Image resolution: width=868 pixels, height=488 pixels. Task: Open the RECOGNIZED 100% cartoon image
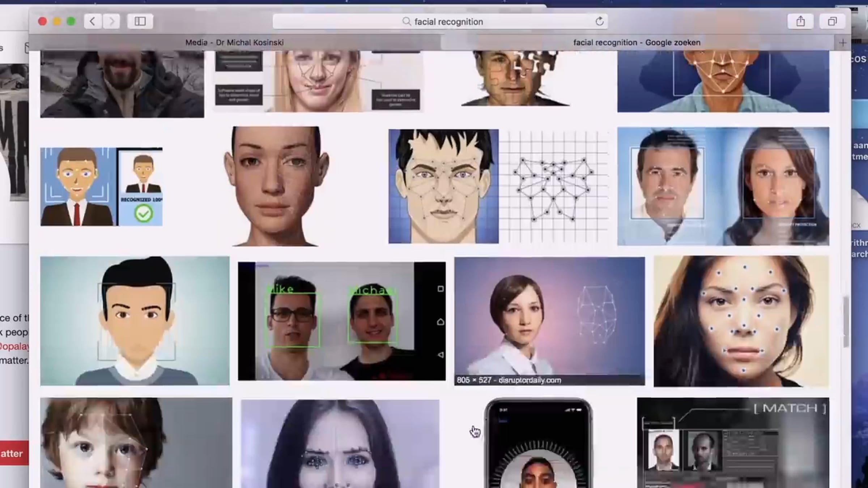[x=101, y=187]
